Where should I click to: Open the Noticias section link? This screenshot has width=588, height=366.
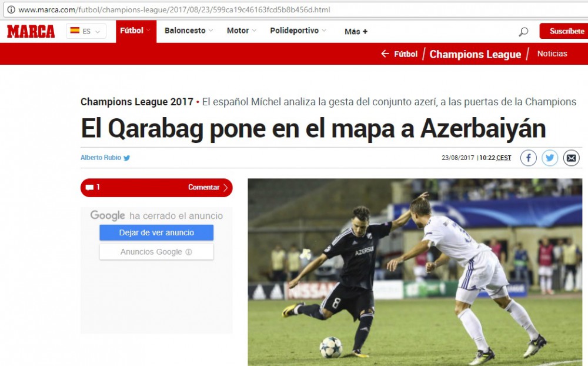[552, 54]
